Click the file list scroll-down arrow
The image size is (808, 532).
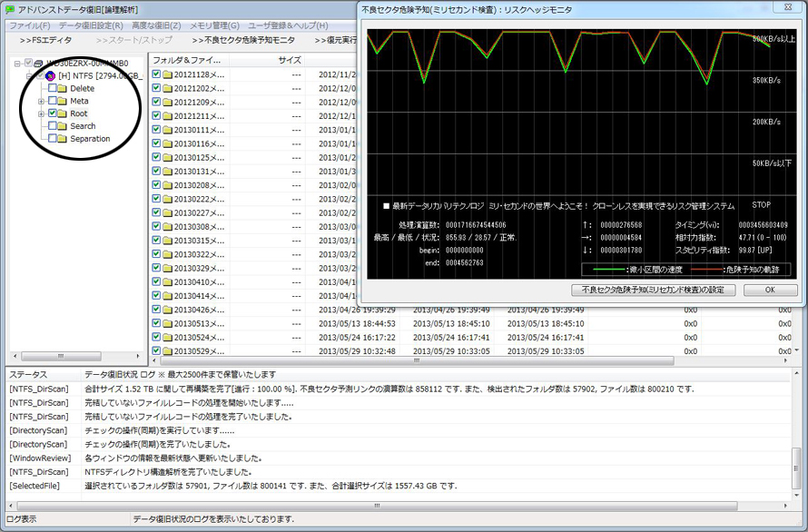click(797, 350)
